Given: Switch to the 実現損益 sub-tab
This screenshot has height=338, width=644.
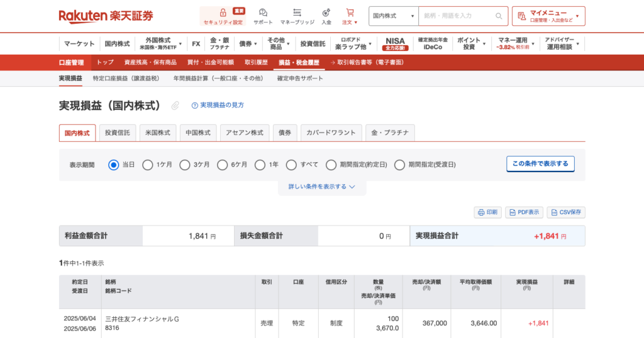Looking at the screenshot, I should 70,79.
